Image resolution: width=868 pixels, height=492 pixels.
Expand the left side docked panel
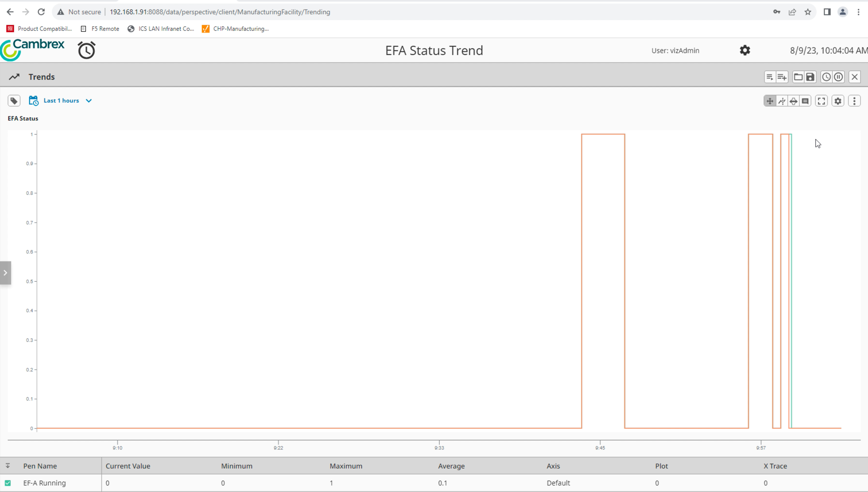[5, 273]
